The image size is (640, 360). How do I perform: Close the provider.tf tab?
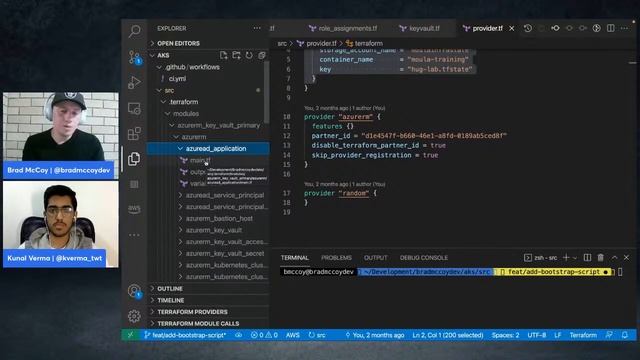click(x=511, y=28)
